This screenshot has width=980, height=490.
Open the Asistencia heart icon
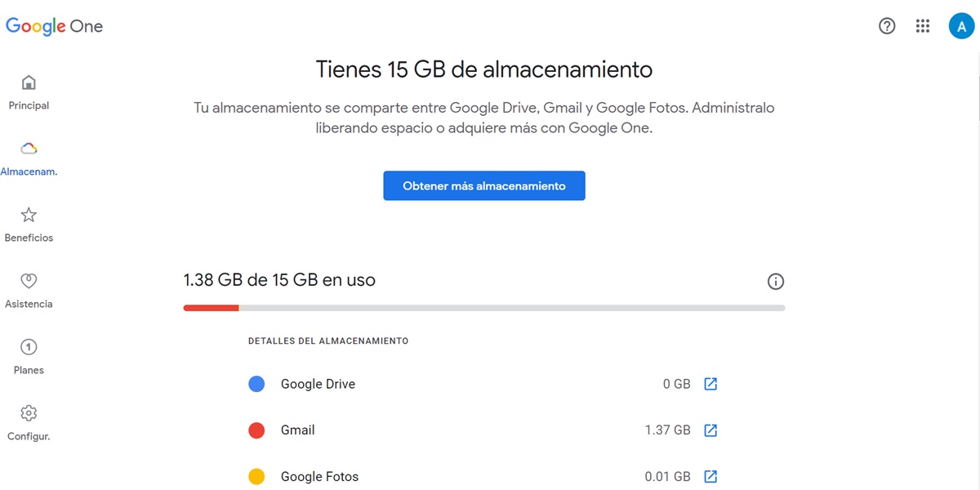pos(29,281)
